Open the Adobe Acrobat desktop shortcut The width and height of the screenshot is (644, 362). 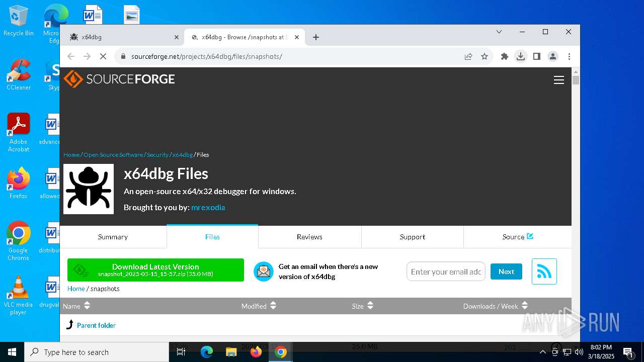pyautogui.click(x=19, y=133)
